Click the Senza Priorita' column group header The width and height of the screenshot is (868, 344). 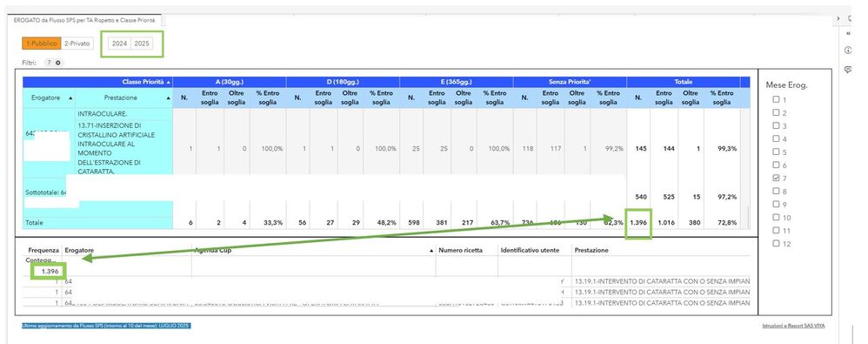(570, 82)
